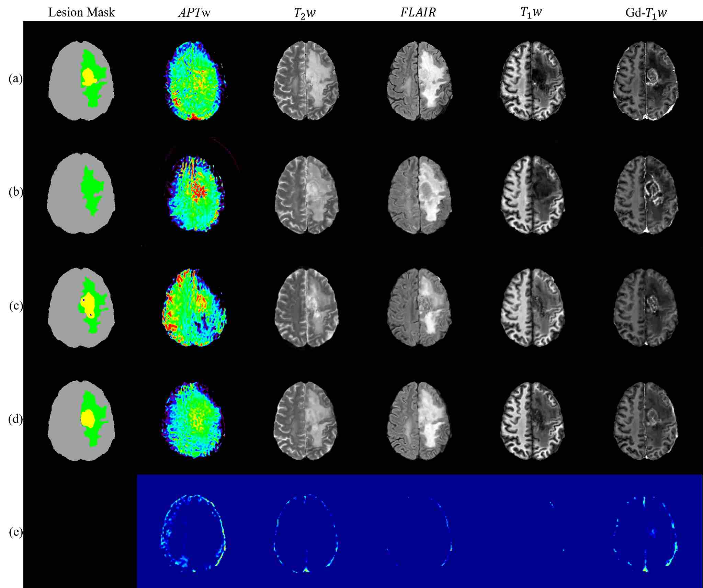The width and height of the screenshot is (703, 588).
Task: Select the Gd-T1w brain image in row (d)
Action: coord(646,420)
